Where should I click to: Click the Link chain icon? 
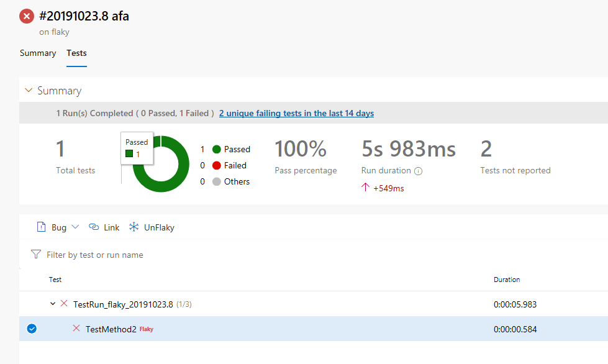94,227
